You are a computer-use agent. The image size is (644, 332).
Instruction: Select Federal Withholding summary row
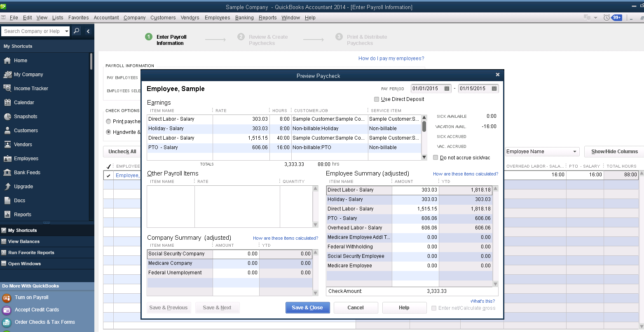pos(410,247)
